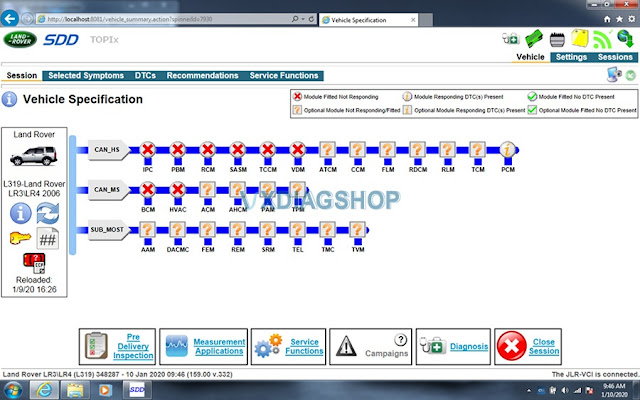The height and width of the screenshot is (400, 640).
Task: Open Service Functions button at bottom
Action: click(288, 347)
